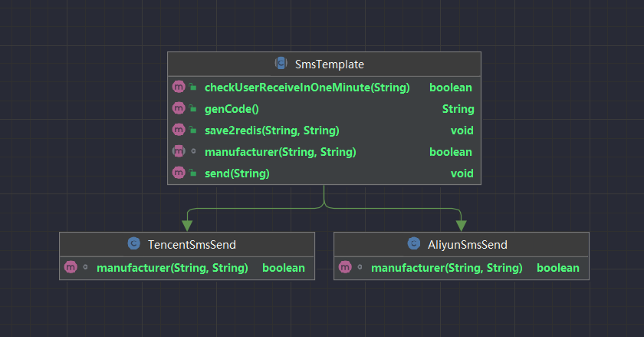Click the public lock icon beside checkUserReceiveInOneMinute
This screenshot has width=644, height=337.
[x=192, y=87]
